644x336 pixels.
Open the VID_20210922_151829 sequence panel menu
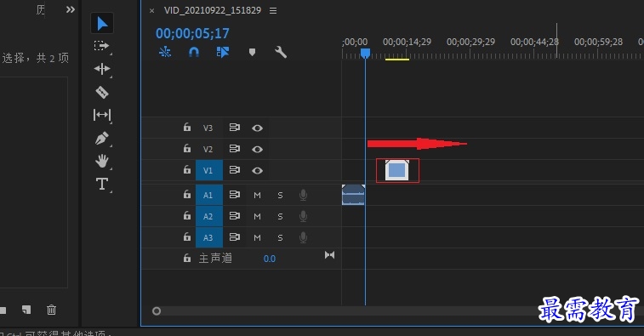click(273, 11)
